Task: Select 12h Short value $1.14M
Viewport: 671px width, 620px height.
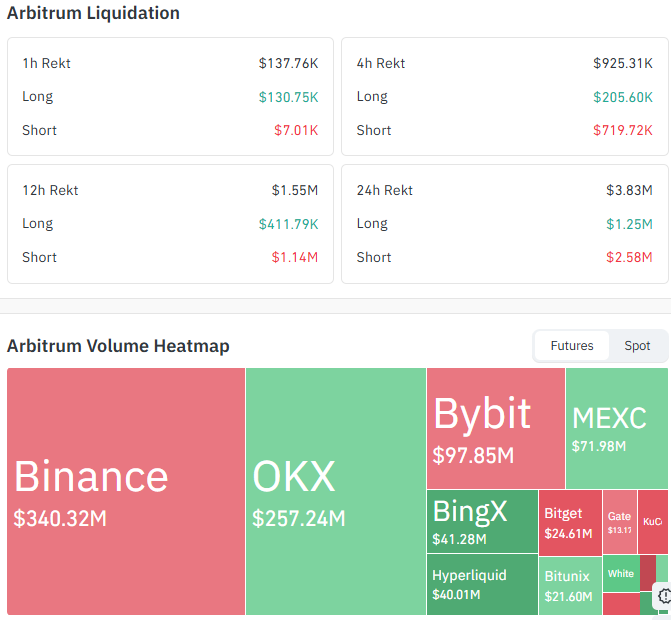Action: point(294,257)
